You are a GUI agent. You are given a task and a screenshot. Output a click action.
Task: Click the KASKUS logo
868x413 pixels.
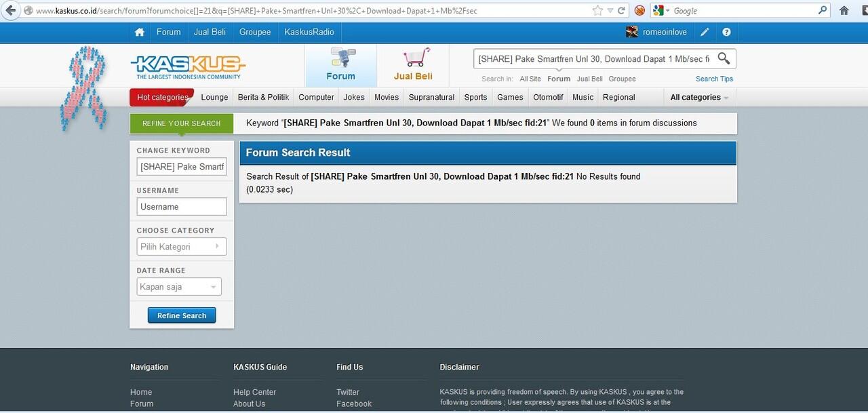click(x=188, y=66)
